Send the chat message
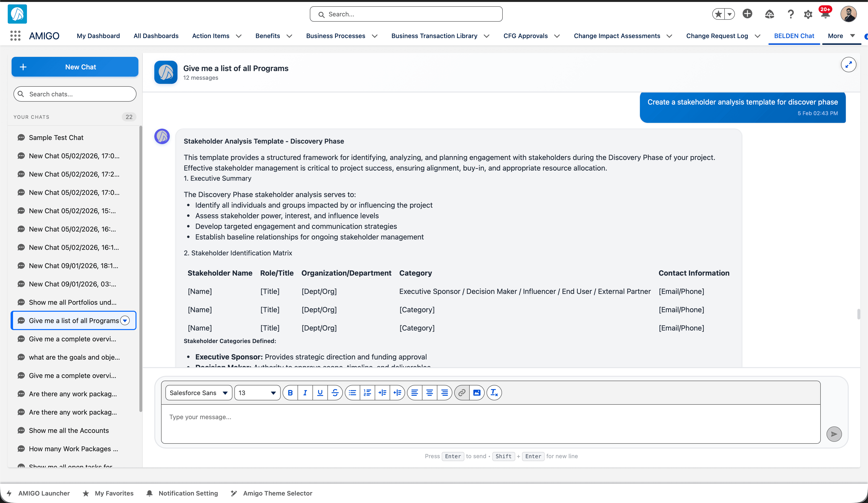Image resolution: width=868 pixels, height=503 pixels. click(x=834, y=434)
